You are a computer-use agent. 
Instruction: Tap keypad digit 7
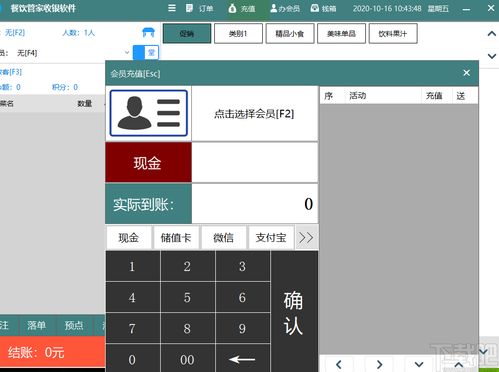tap(133, 329)
